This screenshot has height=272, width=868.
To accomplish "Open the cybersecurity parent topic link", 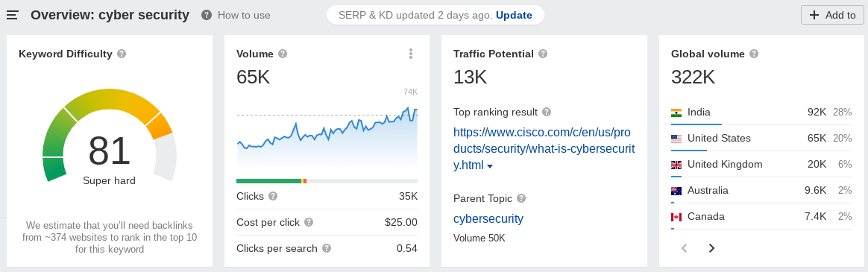I will pyautogui.click(x=488, y=218).
